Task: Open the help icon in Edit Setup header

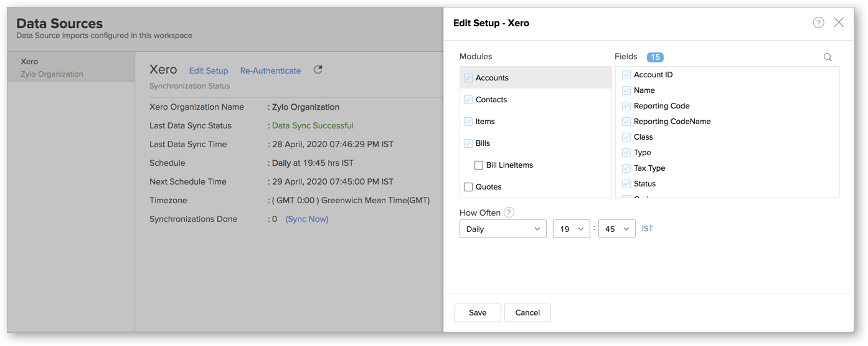Action: tap(818, 23)
